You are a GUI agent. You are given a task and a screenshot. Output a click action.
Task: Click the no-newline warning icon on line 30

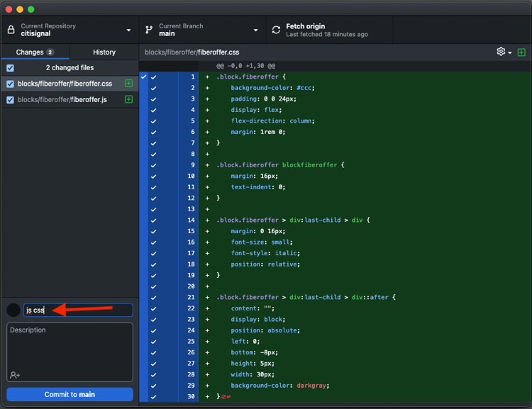tap(226, 396)
